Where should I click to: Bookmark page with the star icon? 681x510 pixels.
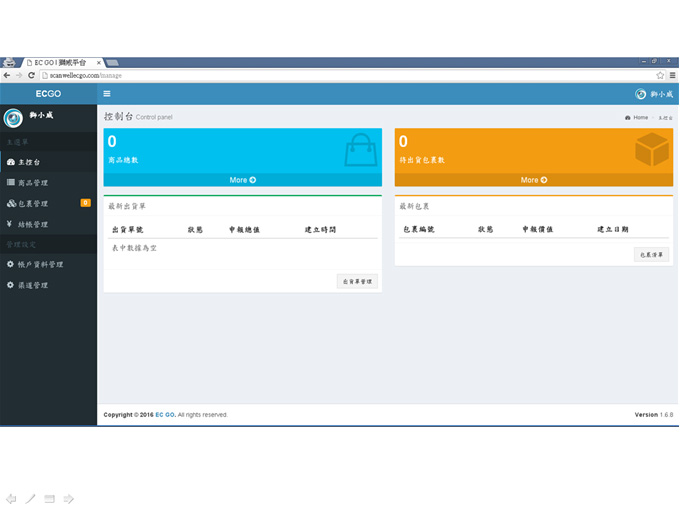coord(660,75)
